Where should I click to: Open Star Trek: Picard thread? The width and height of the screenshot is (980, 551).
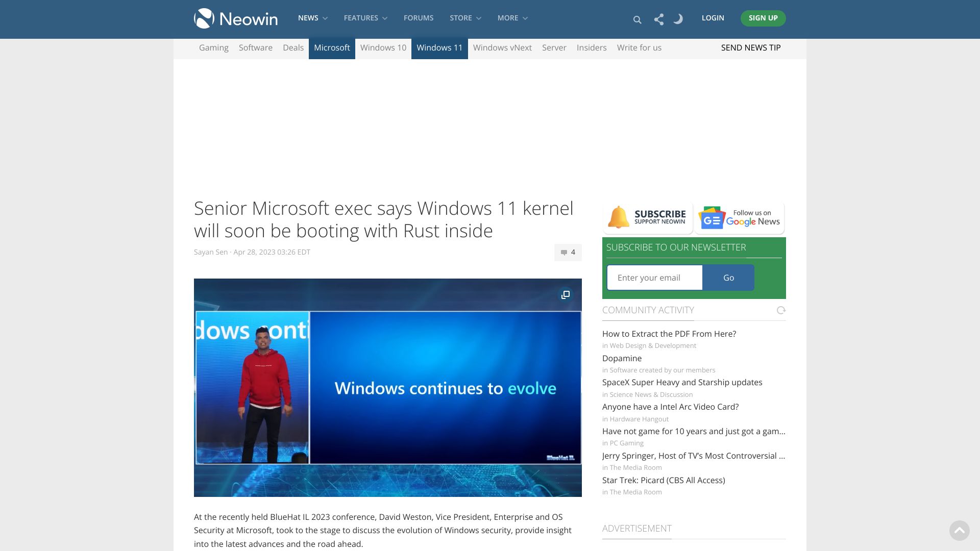[x=664, y=480]
